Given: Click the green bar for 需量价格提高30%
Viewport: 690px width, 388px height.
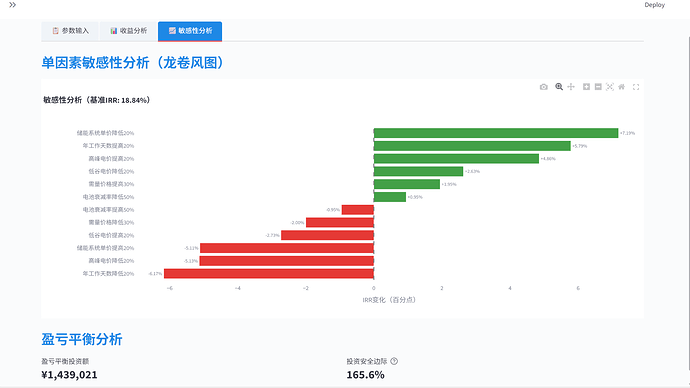Looking at the screenshot, I should (407, 184).
